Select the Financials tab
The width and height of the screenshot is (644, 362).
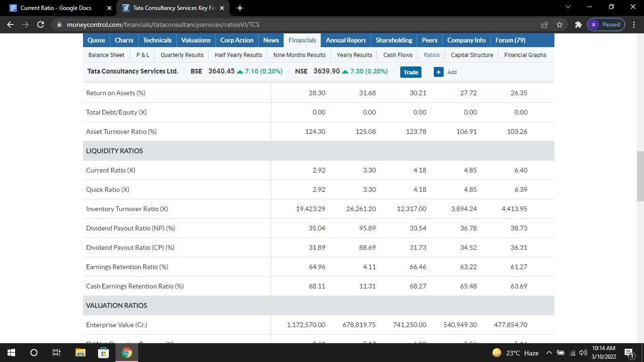click(302, 40)
